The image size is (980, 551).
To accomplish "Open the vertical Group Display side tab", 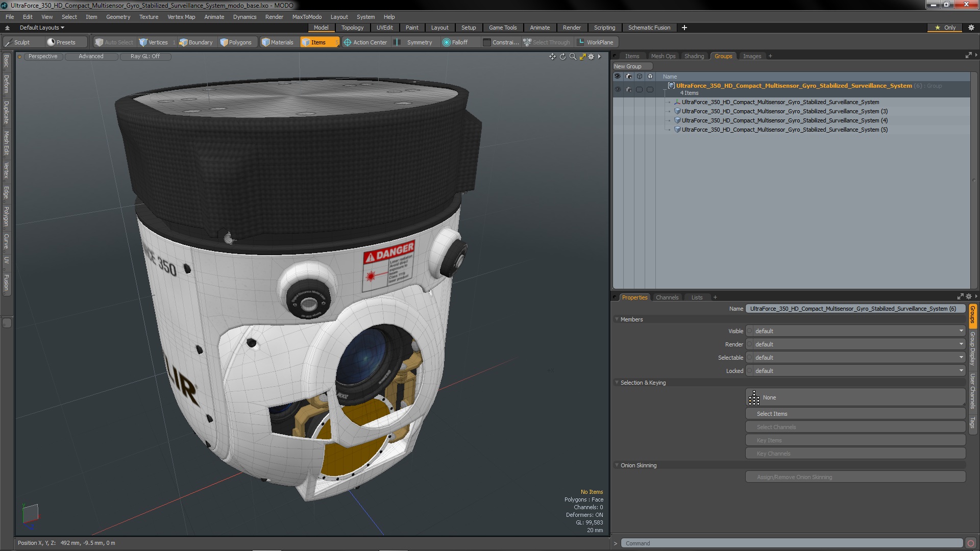I will click(973, 348).
